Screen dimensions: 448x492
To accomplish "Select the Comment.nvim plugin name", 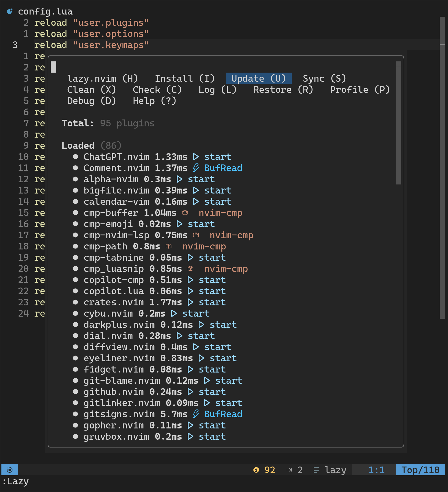I will click(116, 168).
